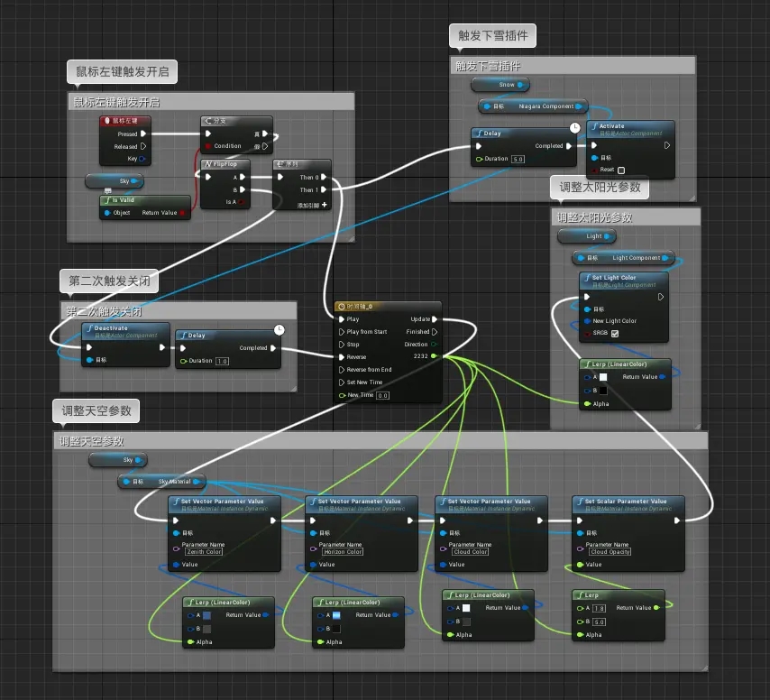Edit the Cloud Color parameter name field
This screenshot has width=770, height=700.
pyautogui.click(x=471, y=552)
